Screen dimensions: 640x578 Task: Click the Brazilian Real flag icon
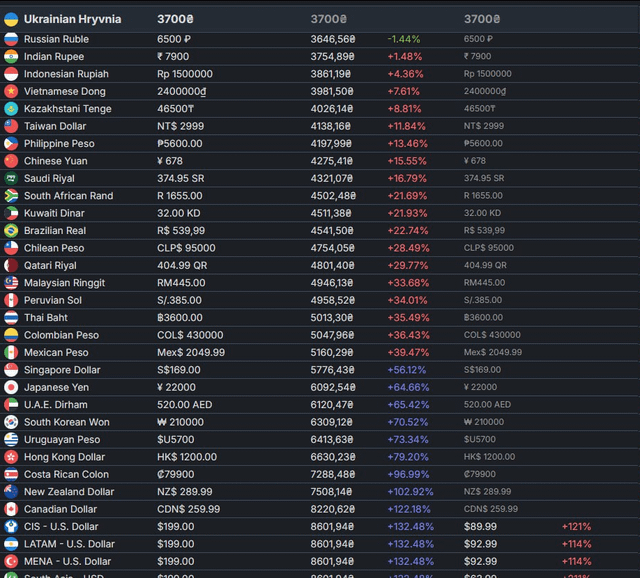[11, 230]
